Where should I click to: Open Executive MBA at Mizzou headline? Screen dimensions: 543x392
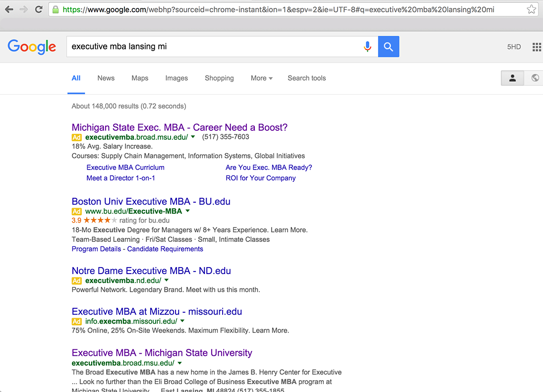tap(157, 311)
